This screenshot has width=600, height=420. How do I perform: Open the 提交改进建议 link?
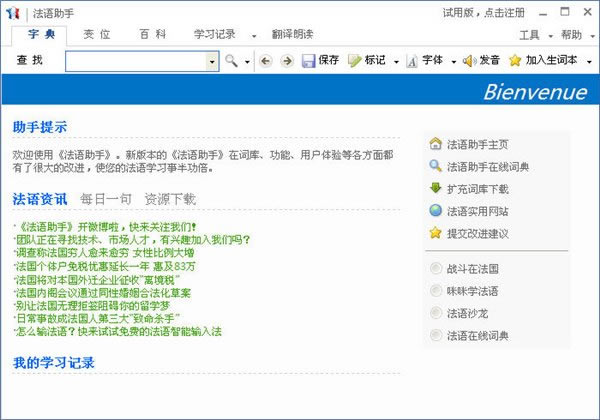[478, 233]
